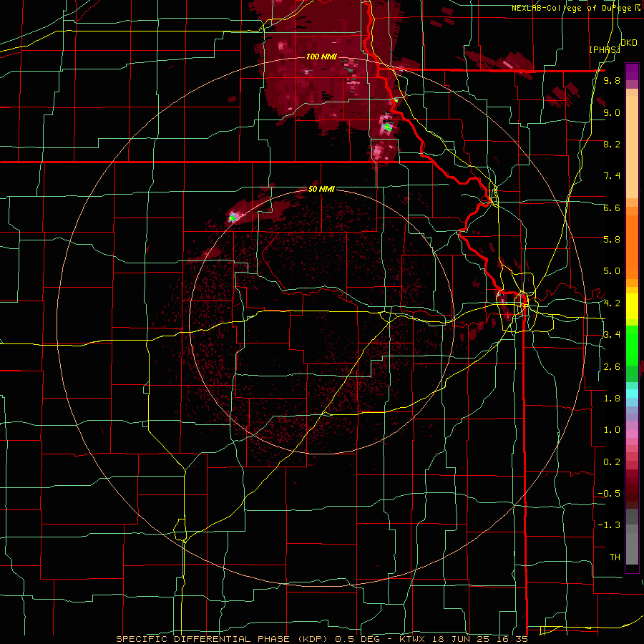Image resolution: width=644 pixels, height=644 pixels.
Task: Click the 8.2 value on the color scale
Action: (x=612, y=144)
